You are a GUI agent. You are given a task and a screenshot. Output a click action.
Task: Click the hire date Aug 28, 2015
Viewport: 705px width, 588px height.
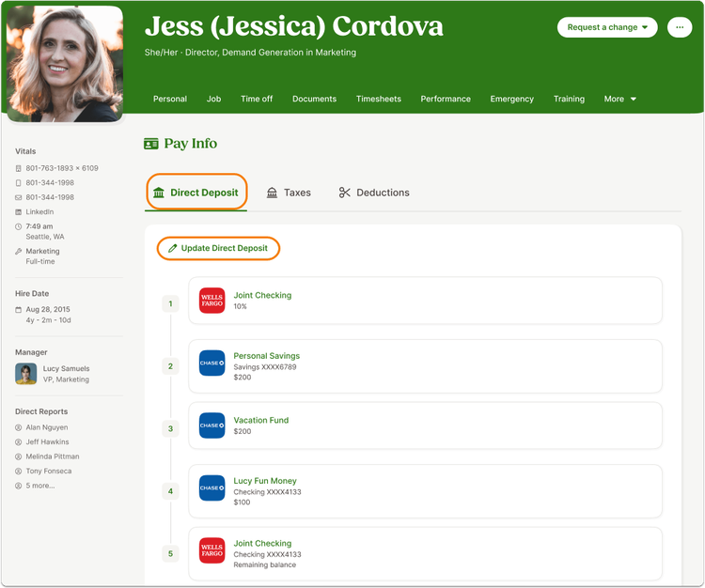coord(48,309)
